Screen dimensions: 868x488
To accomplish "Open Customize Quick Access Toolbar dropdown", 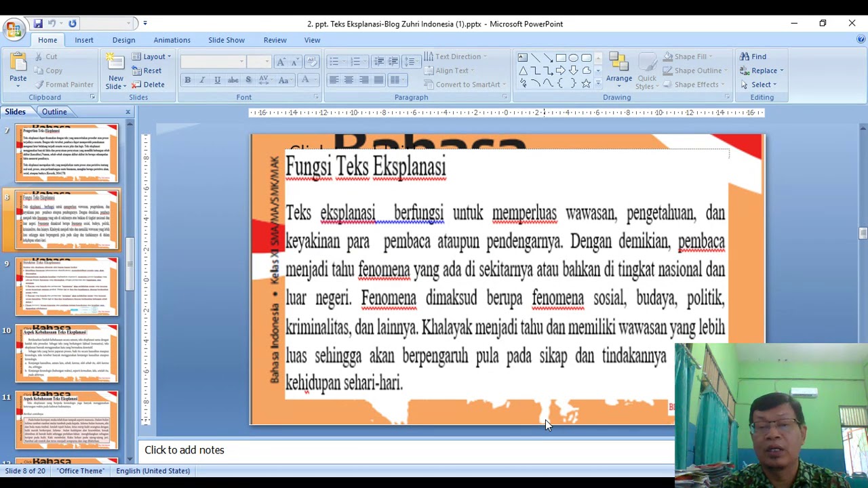I will coord(144,24).
